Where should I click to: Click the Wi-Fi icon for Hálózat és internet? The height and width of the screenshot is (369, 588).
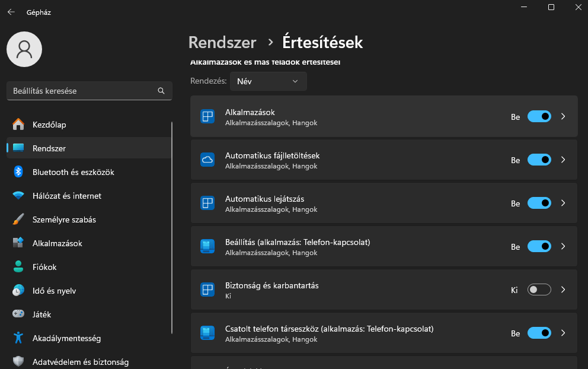(x=18, y=196)
